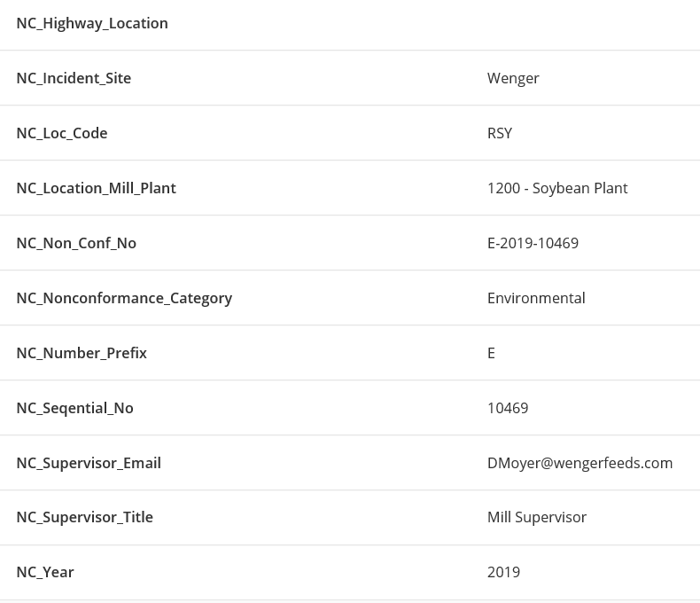The height and width of the screenshot is (603, 700).
Task: Click the NC_Highway_Location field label
Action: (92, 23)
